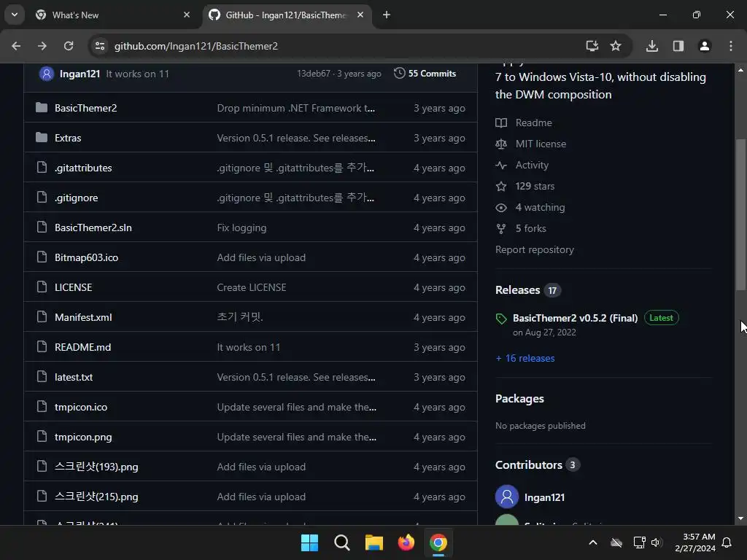Open the LICENSE file
The height and width of the screenshot is (560, 747).
click(x=74, y=287)
